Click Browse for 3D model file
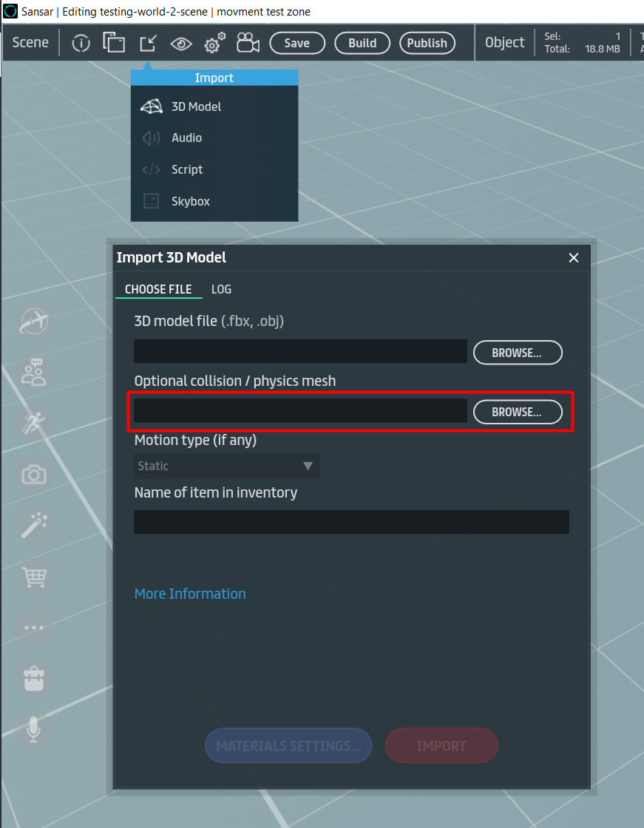 tap(517, 353)
